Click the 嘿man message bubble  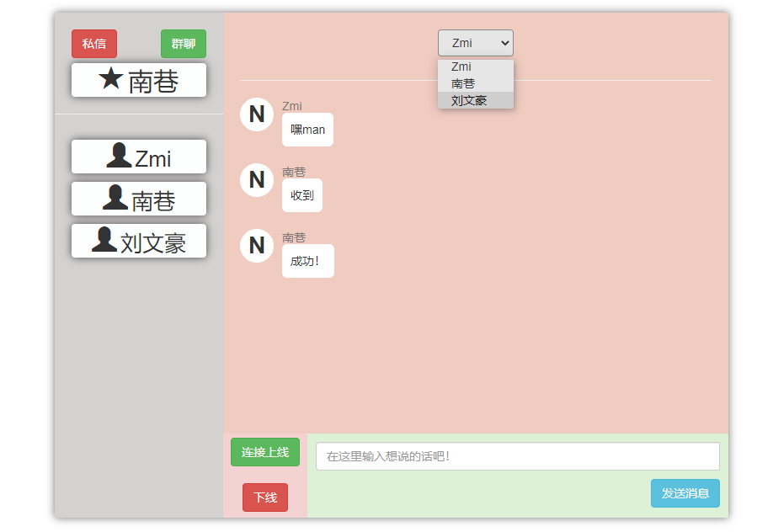(307, 130)
